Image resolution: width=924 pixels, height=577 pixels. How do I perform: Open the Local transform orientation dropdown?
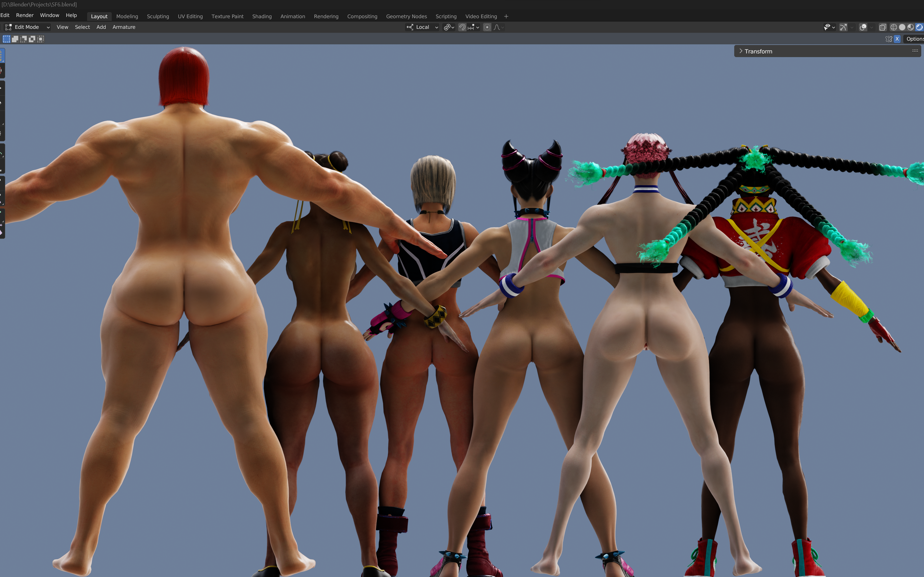(422, 27)
